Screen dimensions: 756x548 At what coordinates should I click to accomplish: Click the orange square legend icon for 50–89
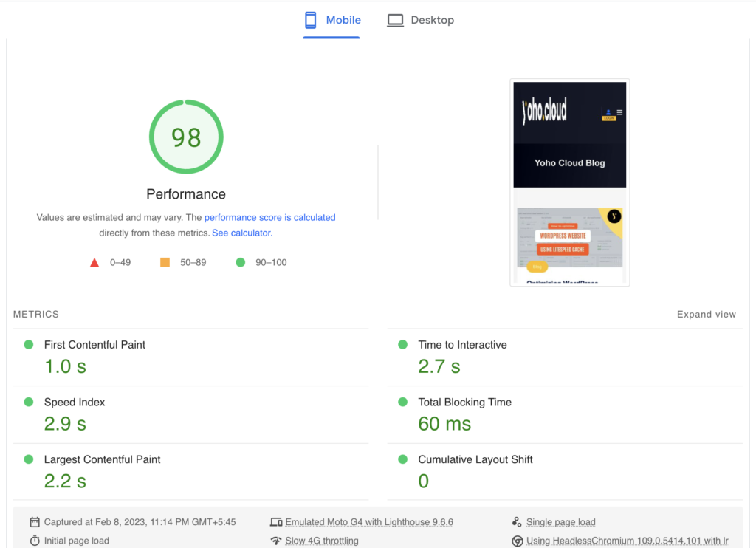click(165, 261)
